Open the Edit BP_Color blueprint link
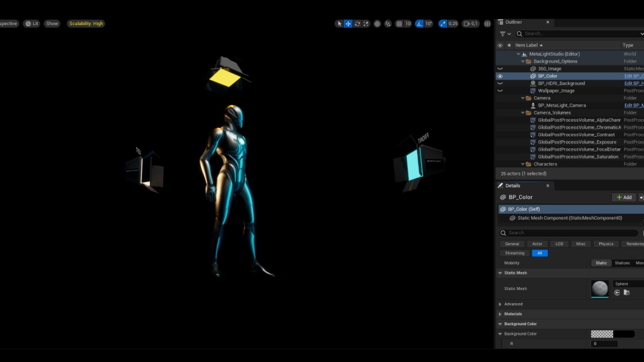Viewport: 644px width, 362px height. coord(634,76)
